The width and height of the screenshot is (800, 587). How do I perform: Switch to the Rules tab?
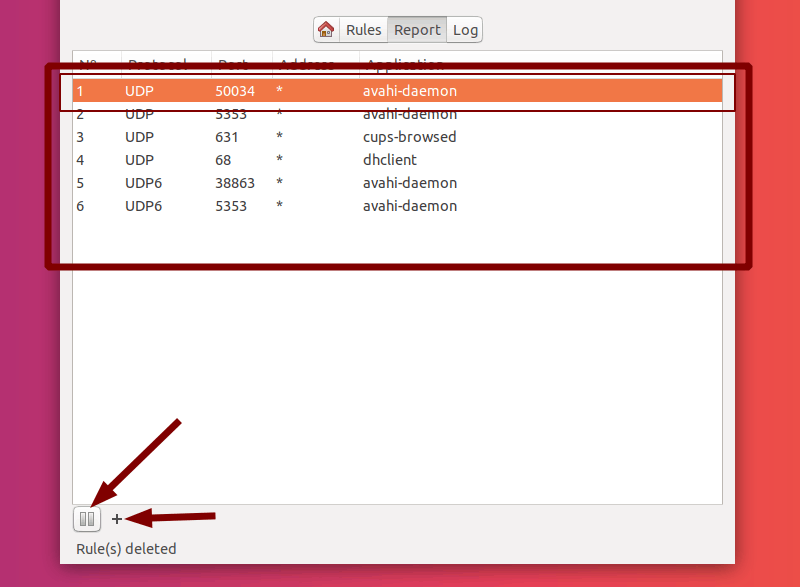tap(363, 29)
